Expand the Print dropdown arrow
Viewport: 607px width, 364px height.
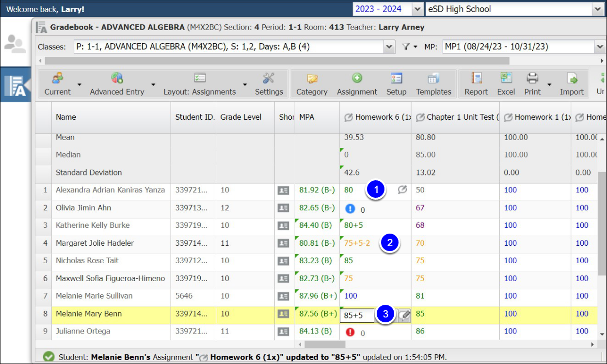point(549,84)
